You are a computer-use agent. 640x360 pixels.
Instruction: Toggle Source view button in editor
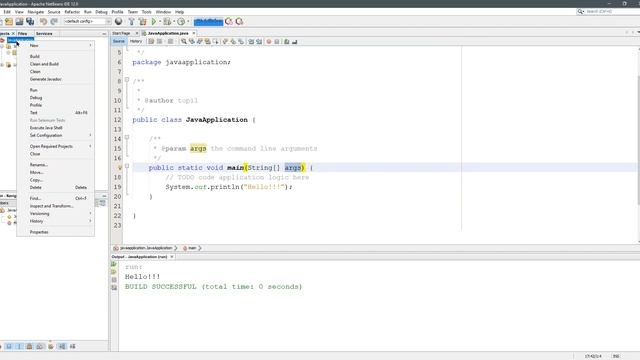tap(119, 41)
